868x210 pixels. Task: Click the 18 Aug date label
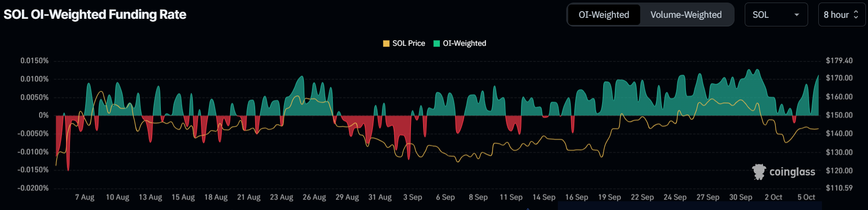tap(216, 197)
